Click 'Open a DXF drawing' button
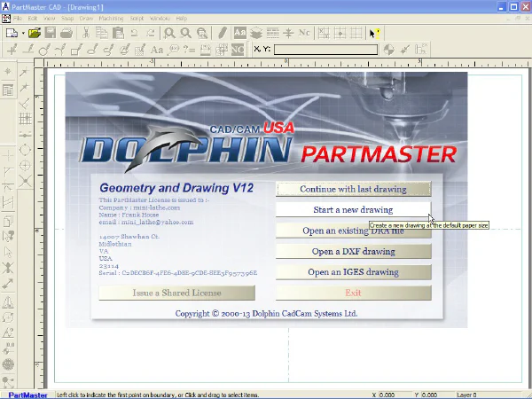 pyautogui.click(x=353, y=252)
